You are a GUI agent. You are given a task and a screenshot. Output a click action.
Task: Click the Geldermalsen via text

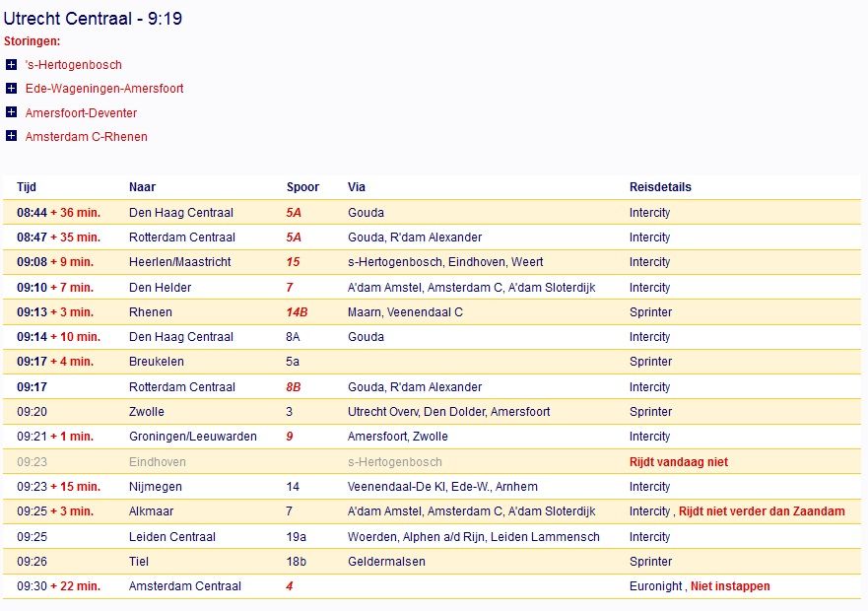[386, 562]
